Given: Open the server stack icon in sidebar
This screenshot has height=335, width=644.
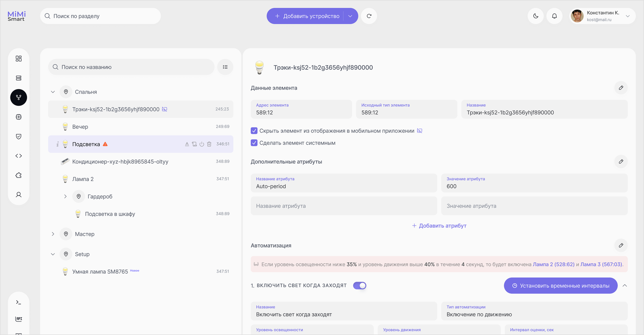Looking at the screenshot, I should point(19,78).
